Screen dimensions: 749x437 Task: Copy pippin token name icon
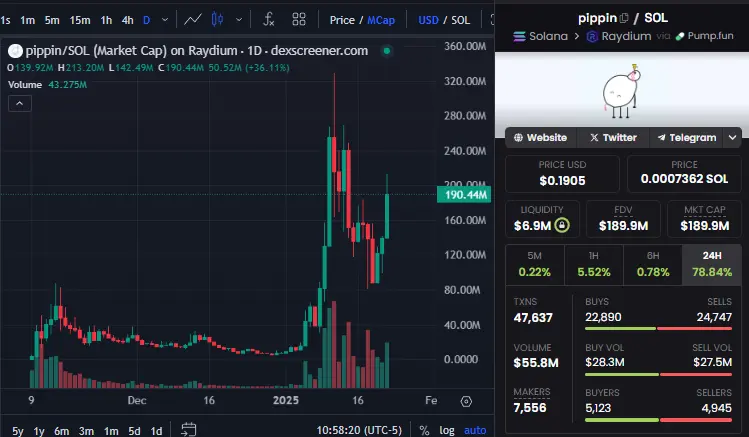[624, 18]
